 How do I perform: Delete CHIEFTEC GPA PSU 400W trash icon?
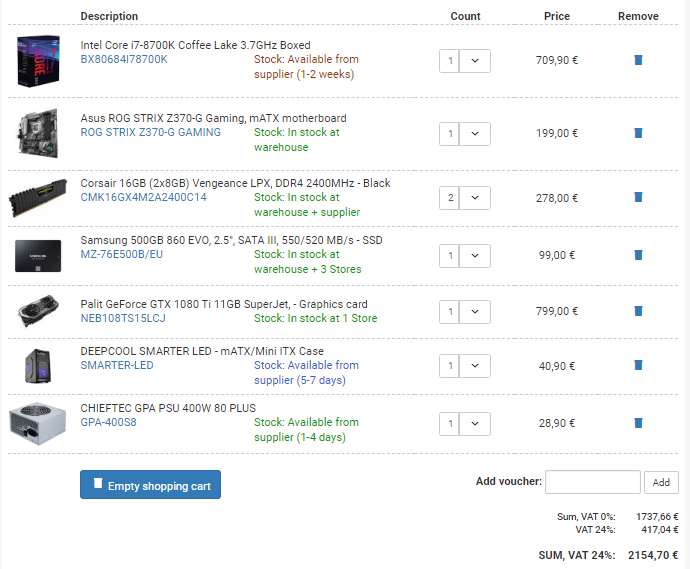tap(638, 423)
